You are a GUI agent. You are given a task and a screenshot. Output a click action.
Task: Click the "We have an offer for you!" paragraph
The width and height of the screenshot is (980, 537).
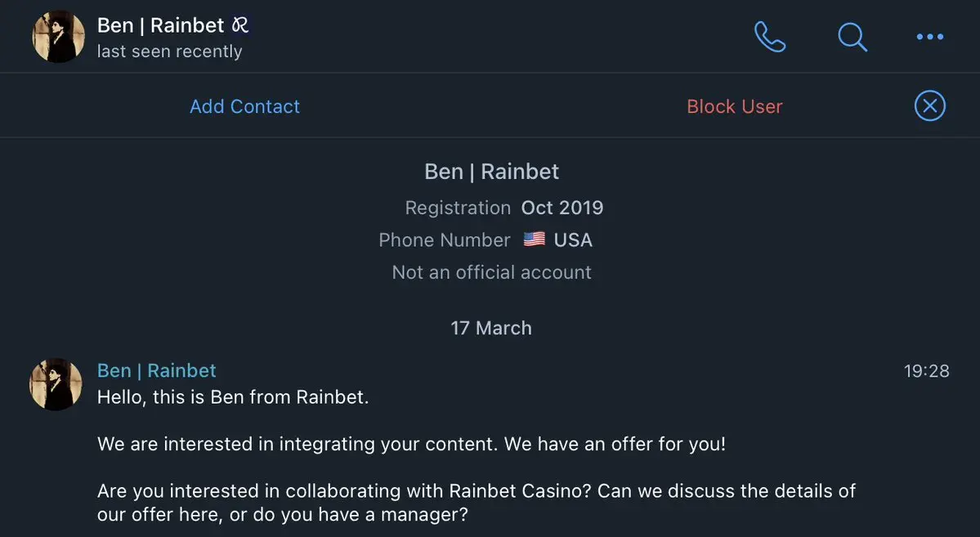click(411, 445)
